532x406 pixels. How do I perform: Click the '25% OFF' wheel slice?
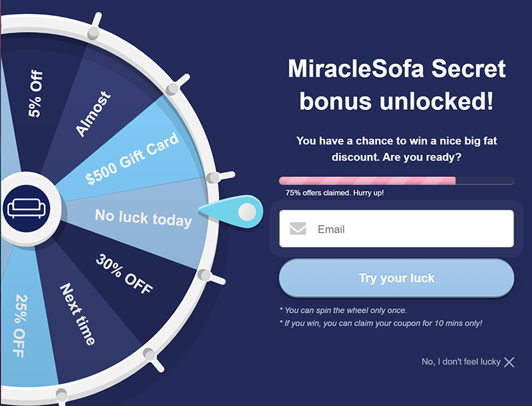pyautogui.click(x=21, y=326)
